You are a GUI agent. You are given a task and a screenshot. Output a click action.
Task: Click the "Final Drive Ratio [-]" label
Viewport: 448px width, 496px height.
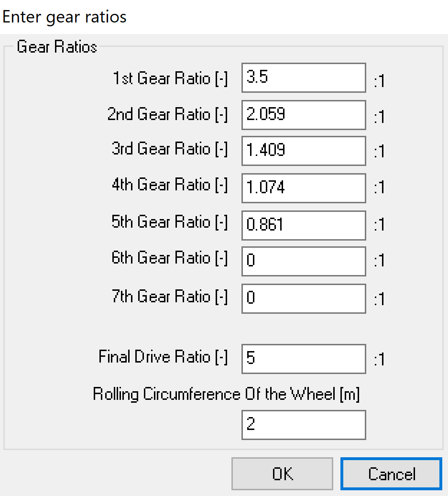[x=163, y=357]
